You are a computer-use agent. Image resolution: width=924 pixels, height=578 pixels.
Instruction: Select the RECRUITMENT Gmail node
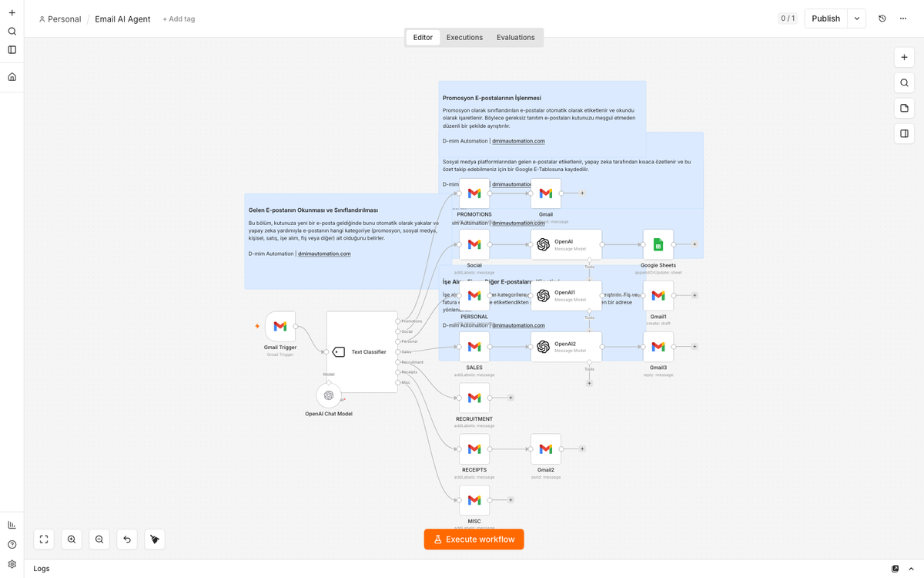point(474,398)
